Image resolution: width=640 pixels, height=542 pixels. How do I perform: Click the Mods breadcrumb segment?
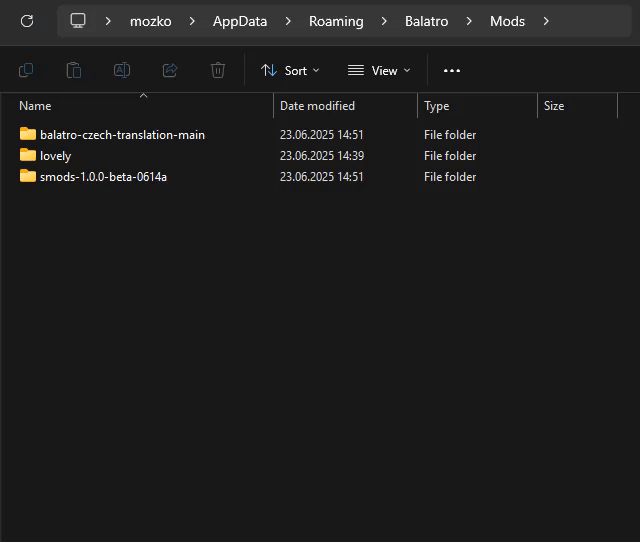(507, 21)
